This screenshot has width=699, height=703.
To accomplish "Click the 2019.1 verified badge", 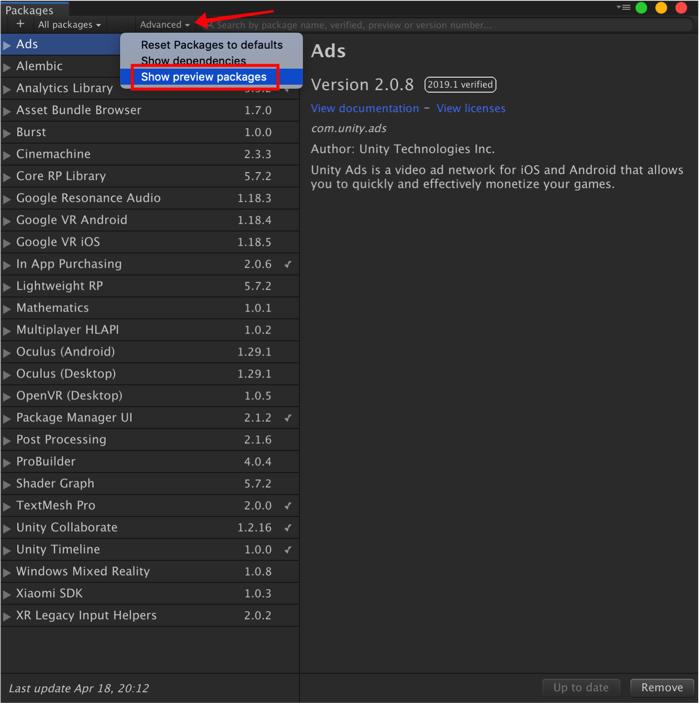I will (x=460, y=85).
